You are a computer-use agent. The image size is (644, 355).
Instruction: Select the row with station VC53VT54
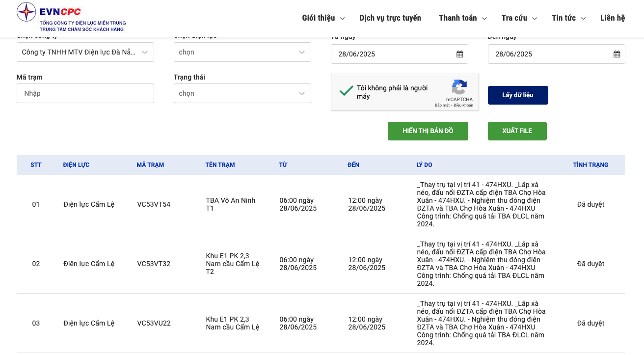(x=154, y=204)
